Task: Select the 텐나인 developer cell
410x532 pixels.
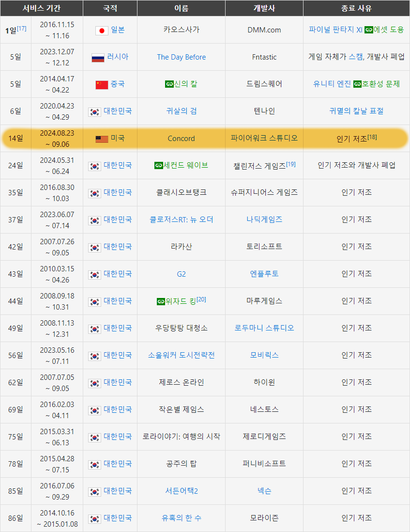Action: tap(264, 111)
